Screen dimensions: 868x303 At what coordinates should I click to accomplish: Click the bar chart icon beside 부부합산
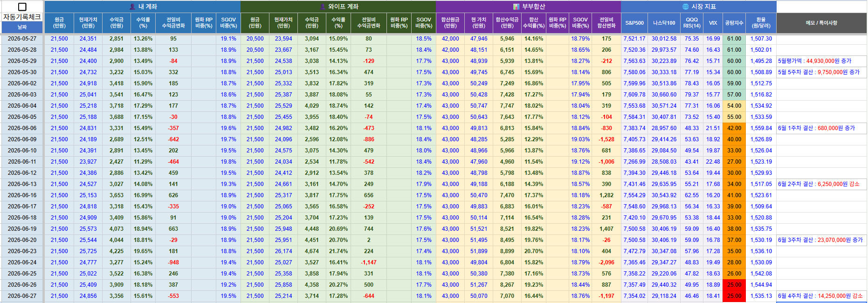516,7
